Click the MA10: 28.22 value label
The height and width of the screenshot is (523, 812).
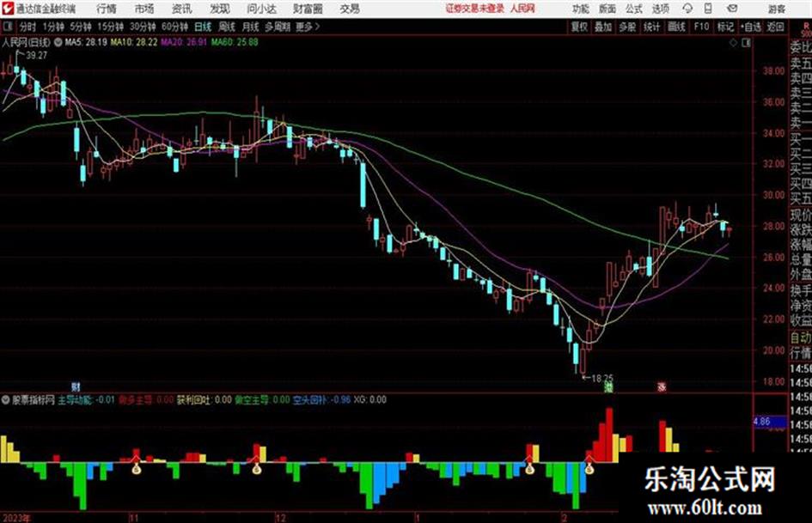point(133,42)
